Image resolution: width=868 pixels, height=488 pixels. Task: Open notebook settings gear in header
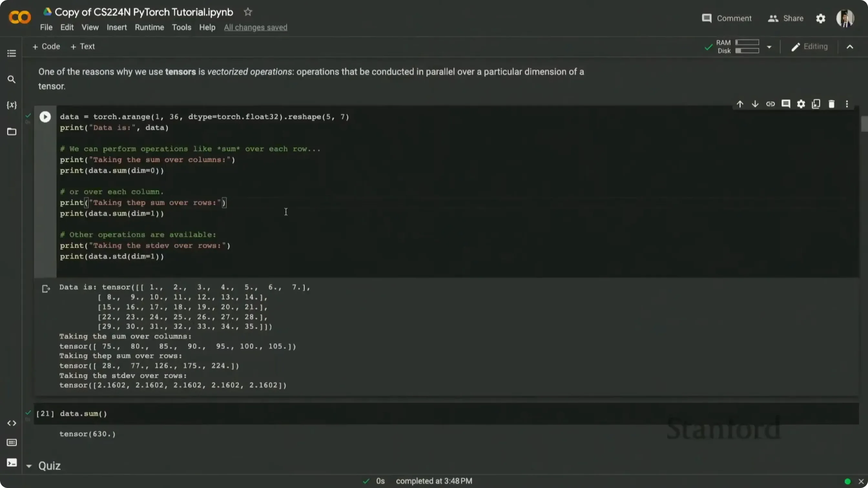pyautogui.click(x=821, y=18)
